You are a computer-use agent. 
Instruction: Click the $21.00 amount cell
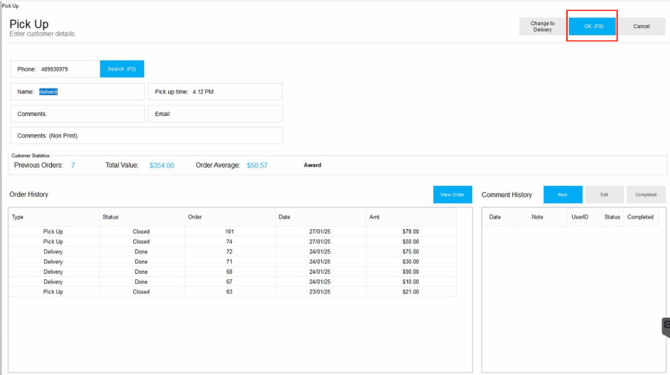tap(411, 292)
